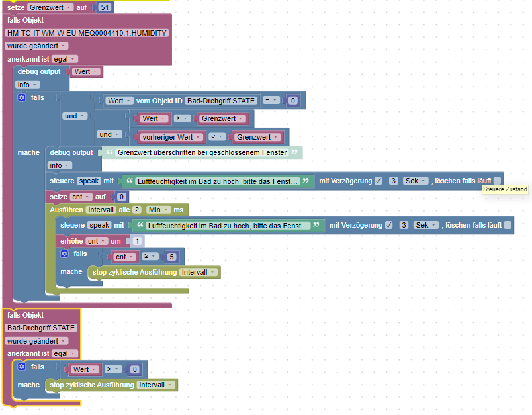532x415 pixels.
Task: Open Grenzwert dropdown after the ≥ operator
Action: (222, 118)
